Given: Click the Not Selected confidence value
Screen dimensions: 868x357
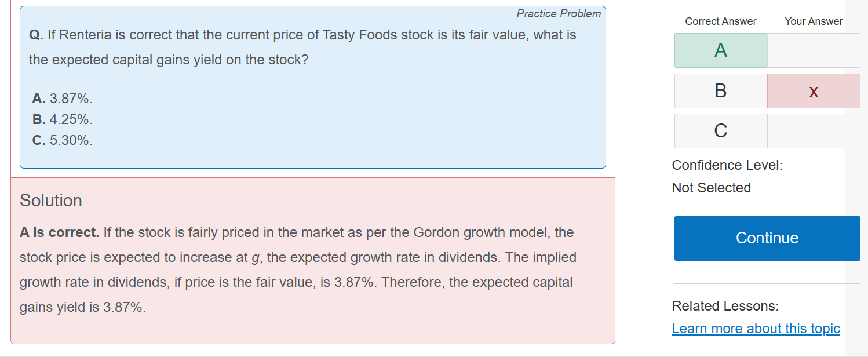Looking at the screenshot, I should click(711, 188).
